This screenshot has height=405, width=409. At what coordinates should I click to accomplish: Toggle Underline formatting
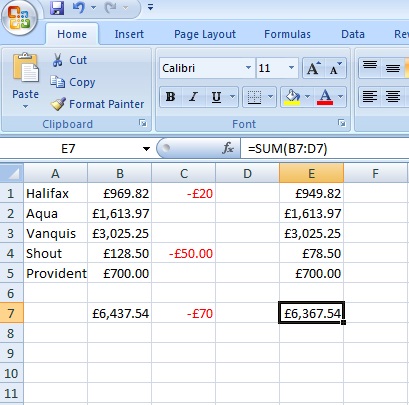[216, 97]
